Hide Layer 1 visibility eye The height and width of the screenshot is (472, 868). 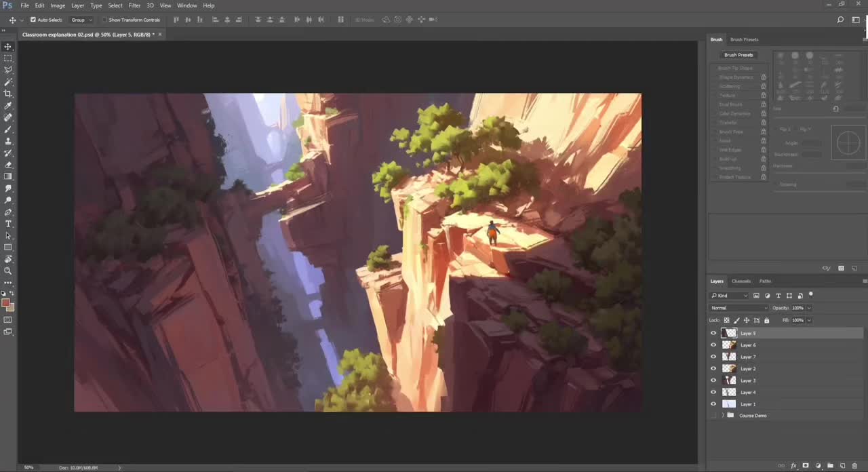point(713,404)
